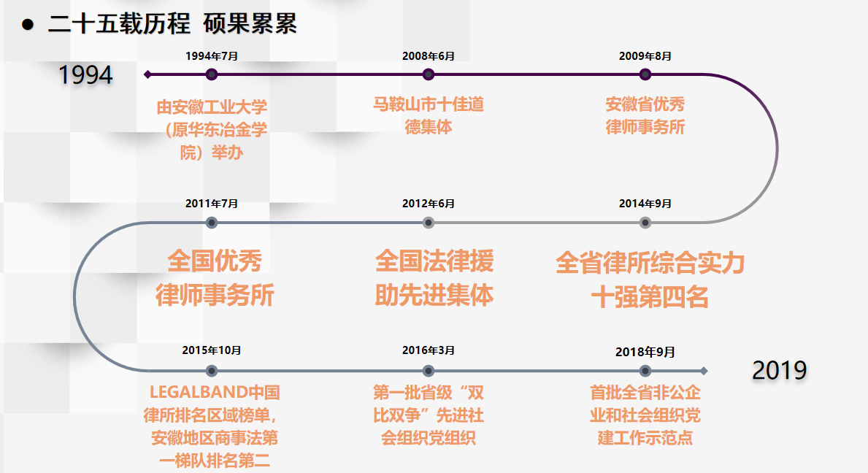Click the 2008年6月 timeline dot
The height and width of the screenshot is (473, 868).
(x=428, y=74)
